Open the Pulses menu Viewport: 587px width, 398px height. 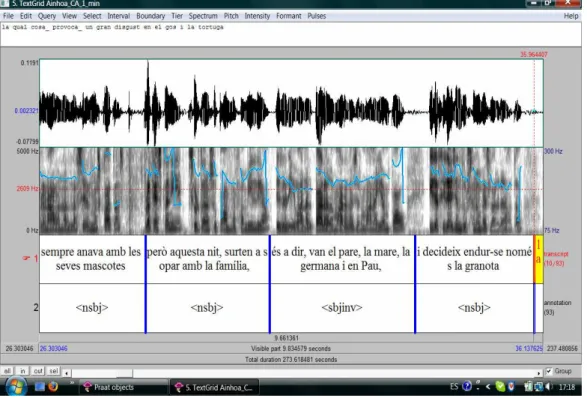[317, 16]
